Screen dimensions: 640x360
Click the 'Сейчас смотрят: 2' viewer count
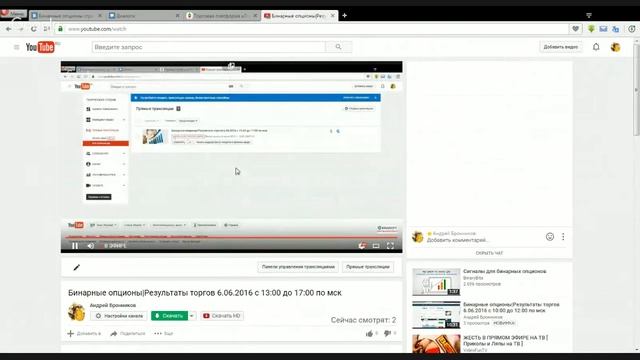point(363,320)
